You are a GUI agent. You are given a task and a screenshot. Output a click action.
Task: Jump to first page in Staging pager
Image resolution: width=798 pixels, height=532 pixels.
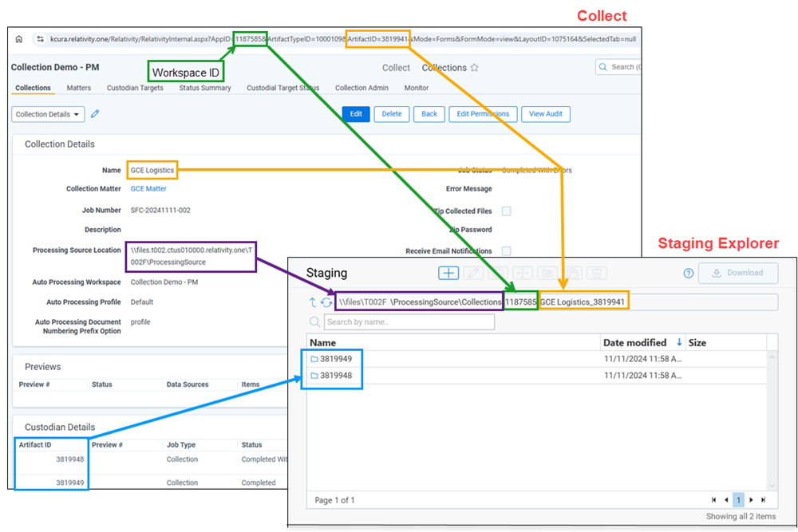tap(714, 500)
